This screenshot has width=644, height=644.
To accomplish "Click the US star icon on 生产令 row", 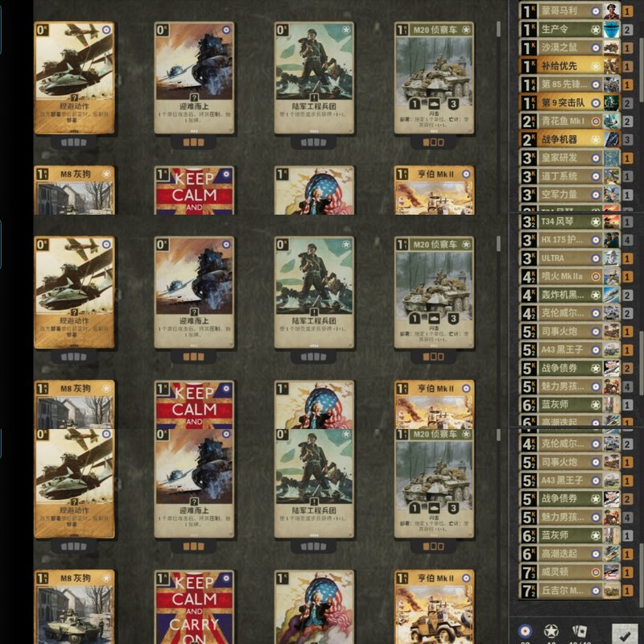I will click(x=596, y=30).
